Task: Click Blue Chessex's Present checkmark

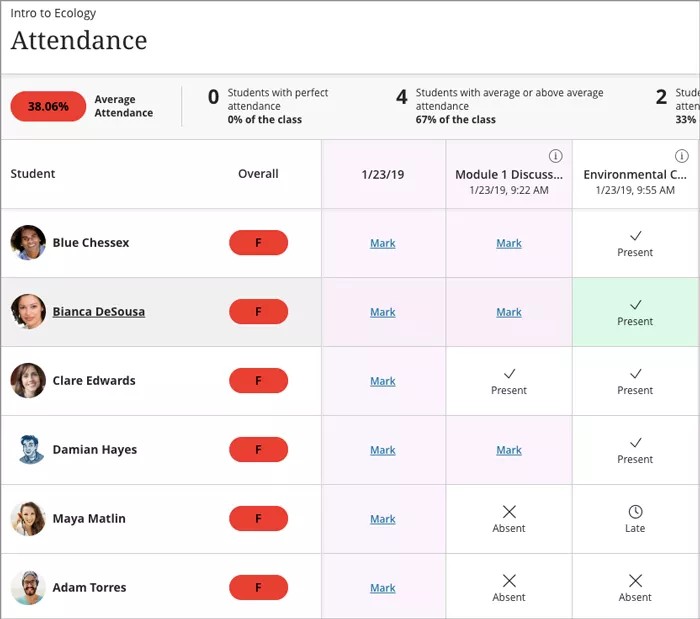Action: pyautogui.click(x=635, y=236)
